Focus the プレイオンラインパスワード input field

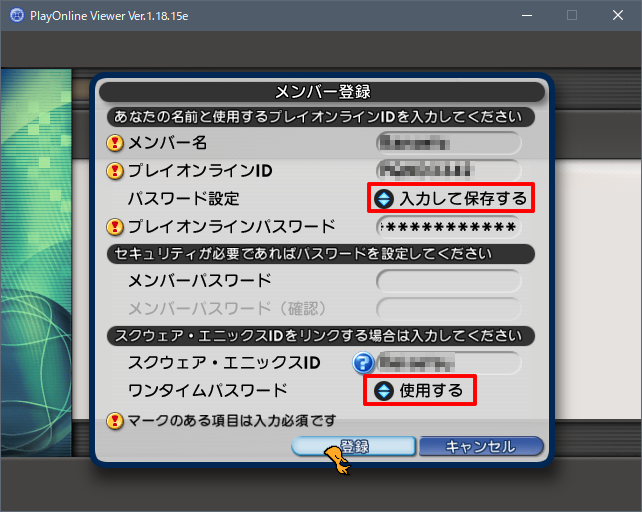pyautogui.click(x=449, y=227)
